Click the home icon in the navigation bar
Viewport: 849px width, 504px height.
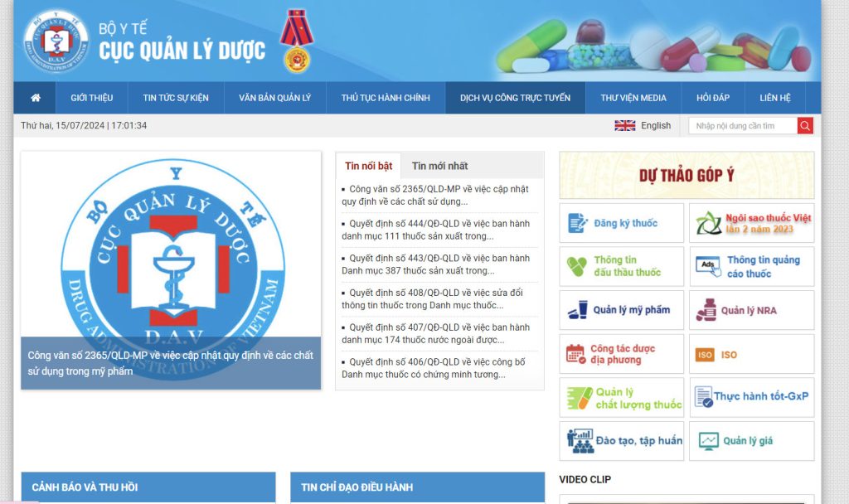point(35,98)
